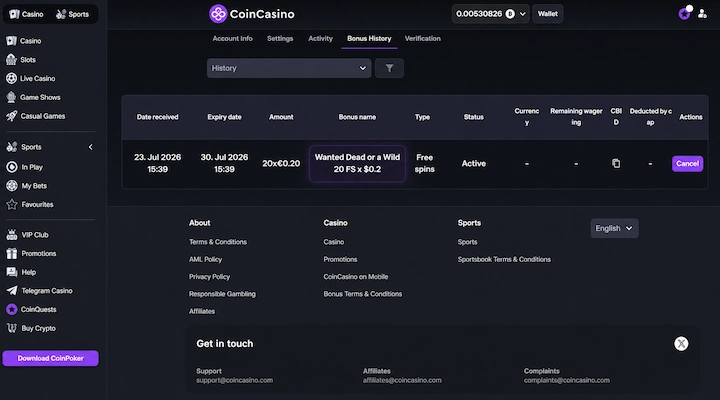Open the Privacy Policy link

tap(209, 277)
